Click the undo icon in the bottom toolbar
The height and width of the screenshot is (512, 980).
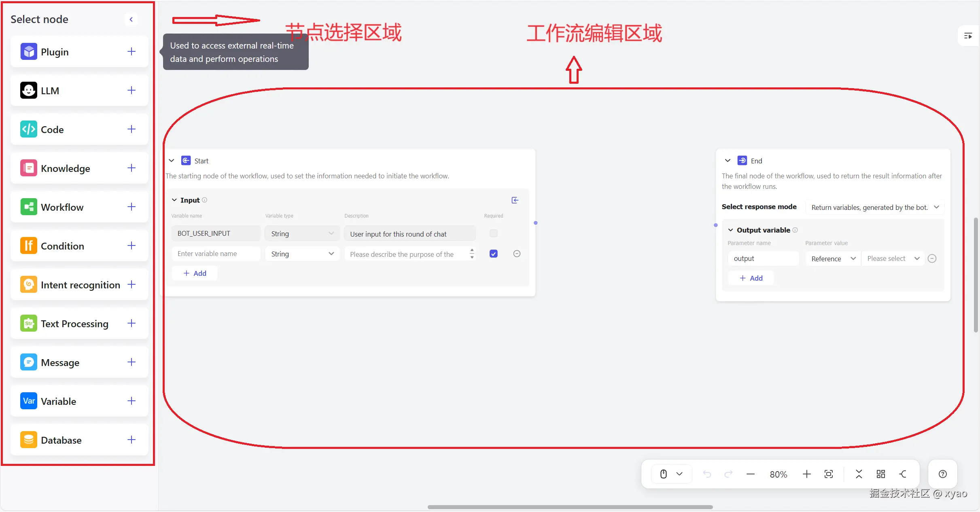(707, 474)
